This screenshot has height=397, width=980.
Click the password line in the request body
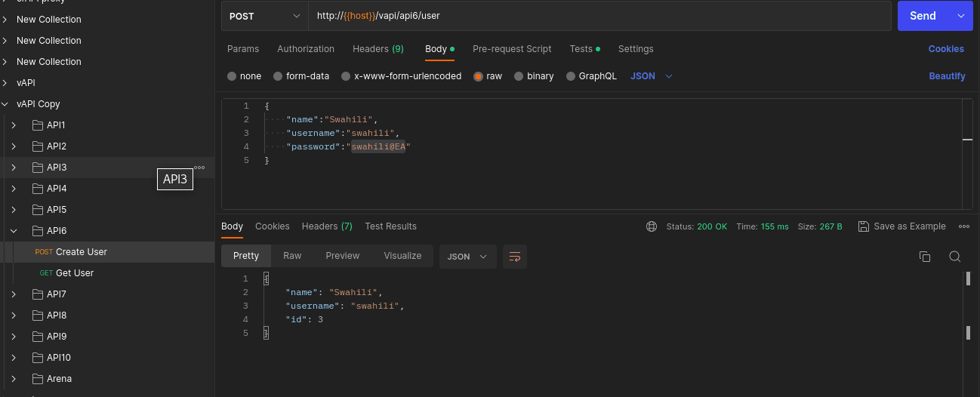[x=348, y=147]
